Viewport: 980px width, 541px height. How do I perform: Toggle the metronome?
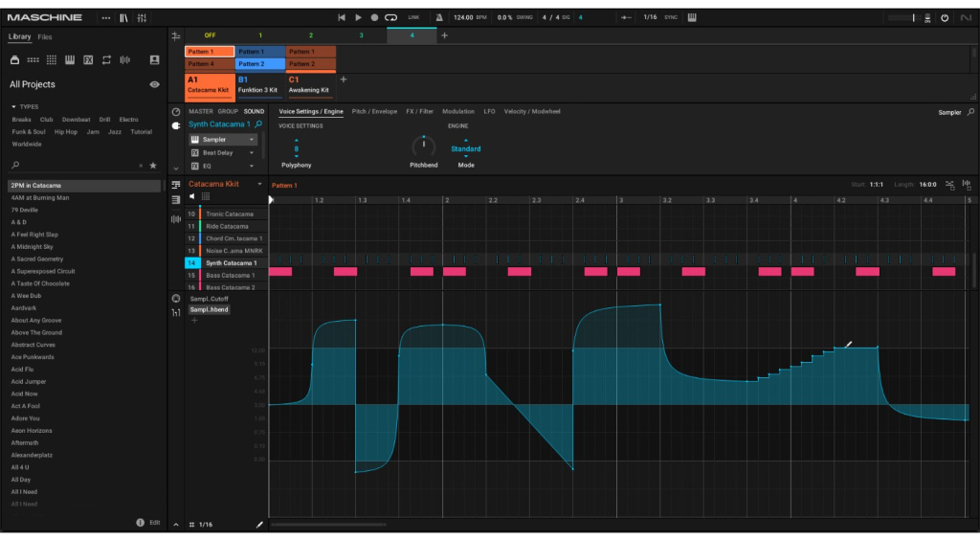(439, 17)
